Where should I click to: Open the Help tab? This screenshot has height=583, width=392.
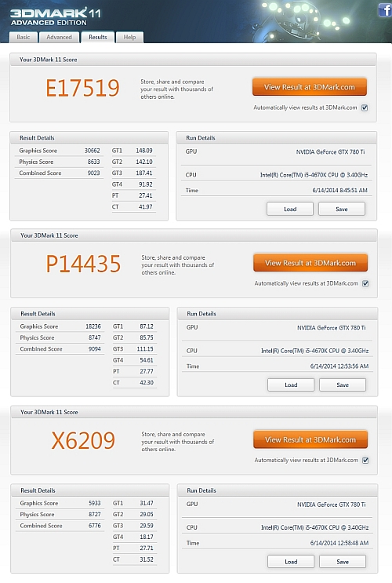[129, 37]
